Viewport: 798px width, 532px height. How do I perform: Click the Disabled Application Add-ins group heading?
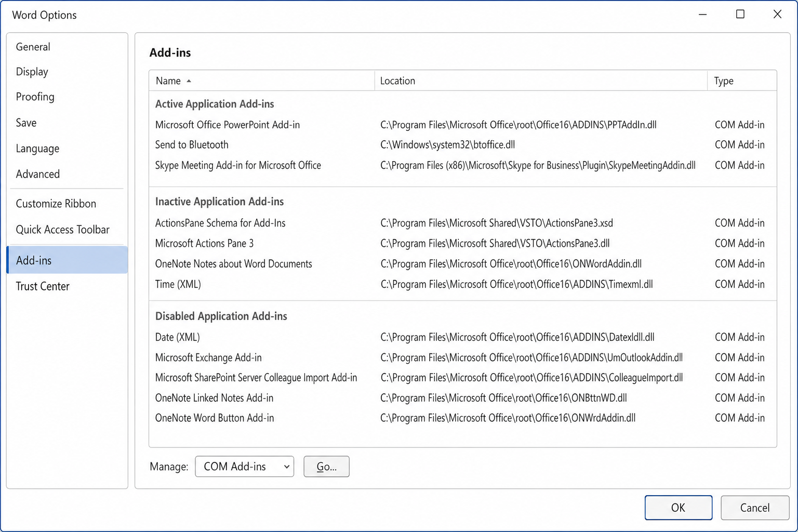pos(221,316)
